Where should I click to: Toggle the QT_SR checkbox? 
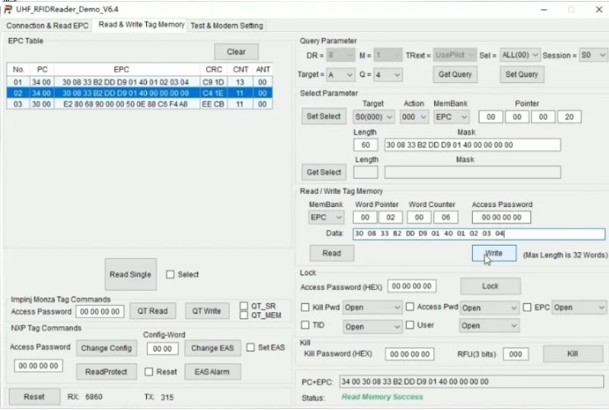(244, 305)
